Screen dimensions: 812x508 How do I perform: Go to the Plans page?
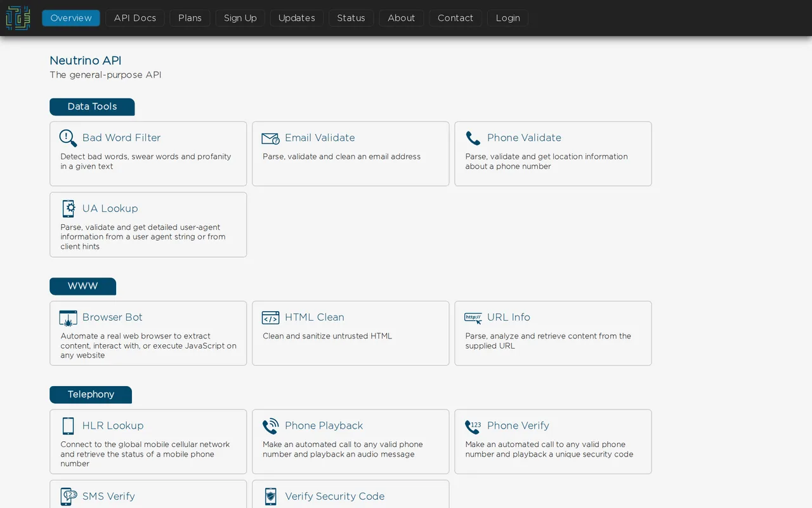[190, 18]
